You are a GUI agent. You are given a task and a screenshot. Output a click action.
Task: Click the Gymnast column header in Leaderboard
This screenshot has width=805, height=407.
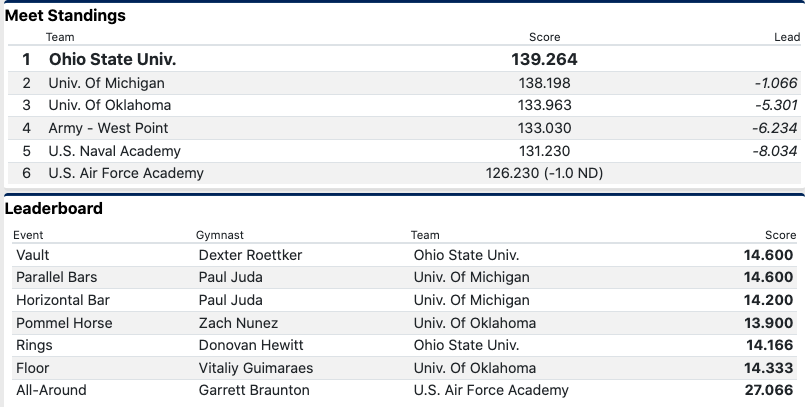(220, 235)
